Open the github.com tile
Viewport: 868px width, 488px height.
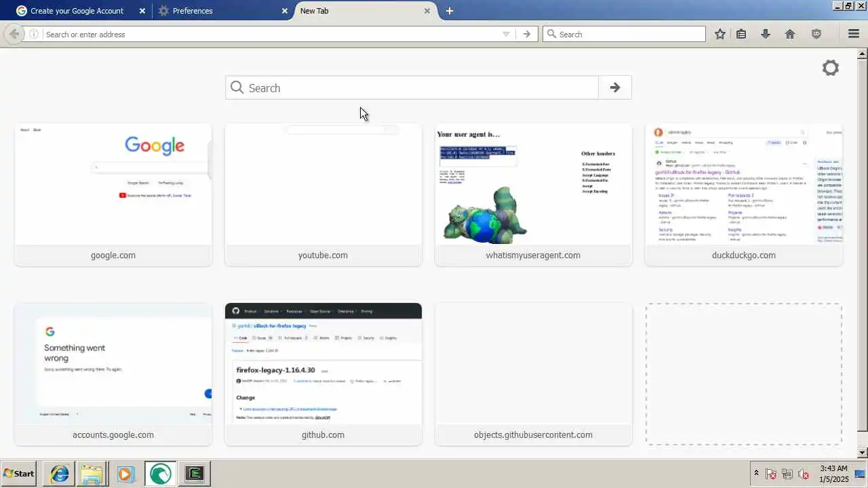(323, 374)
